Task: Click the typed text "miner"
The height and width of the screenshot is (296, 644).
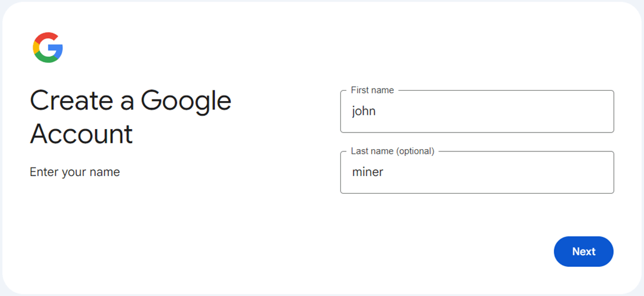Action: [x=368, y=172]
